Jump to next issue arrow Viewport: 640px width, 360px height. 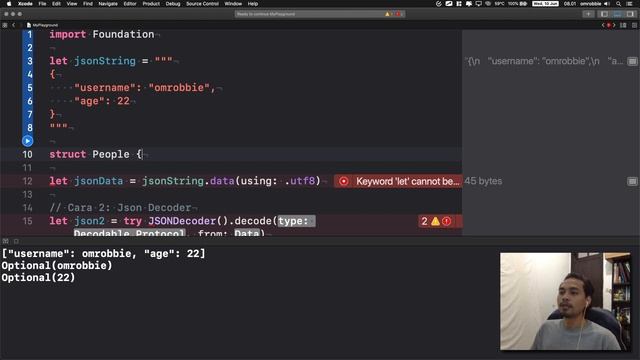[x=614, y=25]
